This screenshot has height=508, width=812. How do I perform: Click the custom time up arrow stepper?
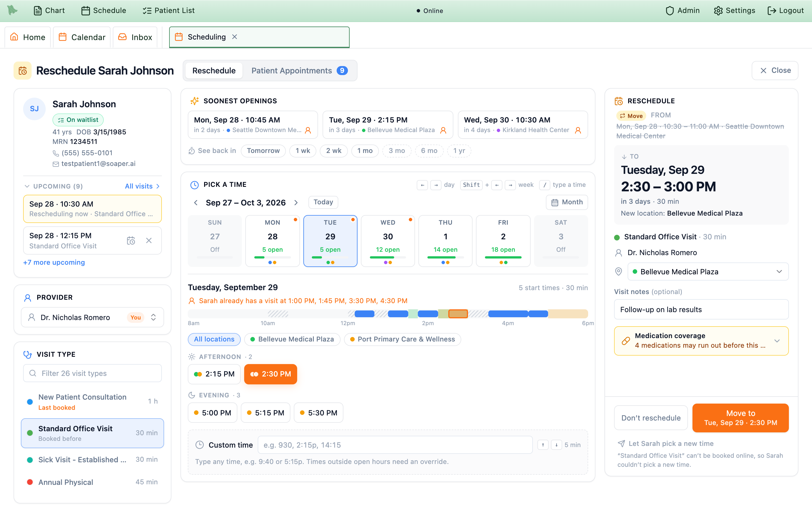543,445
